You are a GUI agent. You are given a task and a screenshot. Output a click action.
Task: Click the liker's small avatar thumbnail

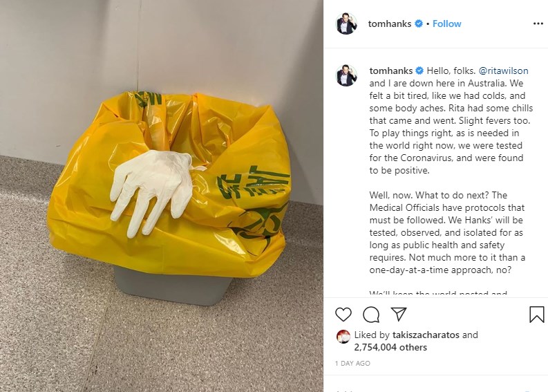click(x=343, y=337)
